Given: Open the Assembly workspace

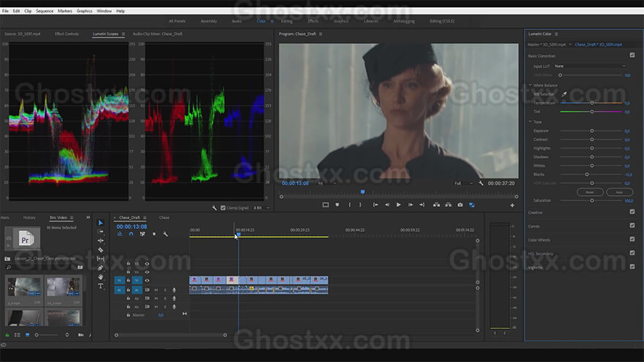Looking at the screenshot, I should pos(209,21).
